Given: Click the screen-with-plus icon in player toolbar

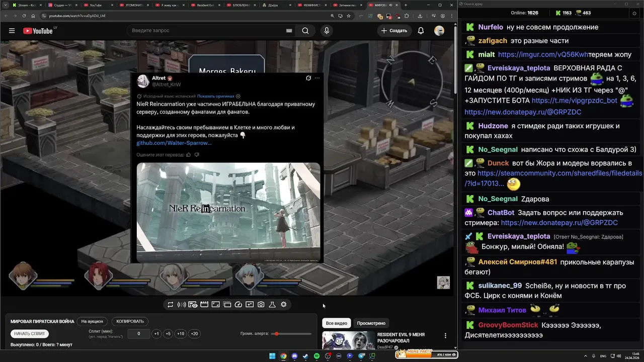Looking at the screenshot, I should 250,304.
